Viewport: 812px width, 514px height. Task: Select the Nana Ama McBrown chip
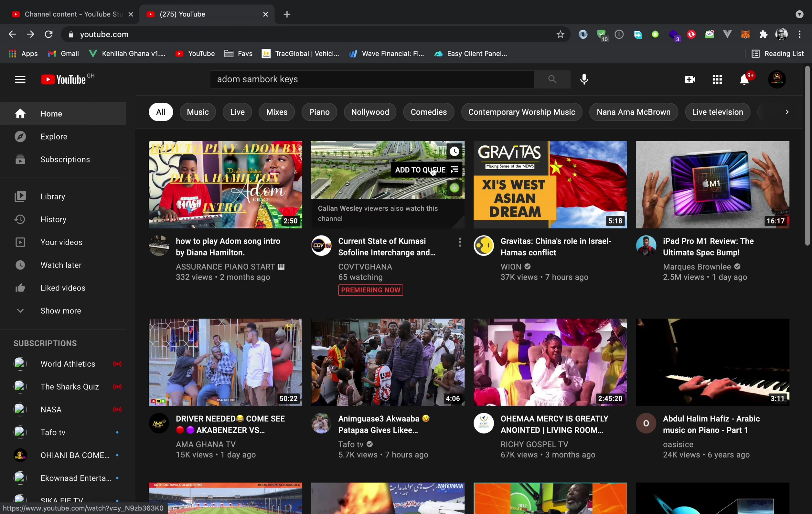(x=634, y=112)
